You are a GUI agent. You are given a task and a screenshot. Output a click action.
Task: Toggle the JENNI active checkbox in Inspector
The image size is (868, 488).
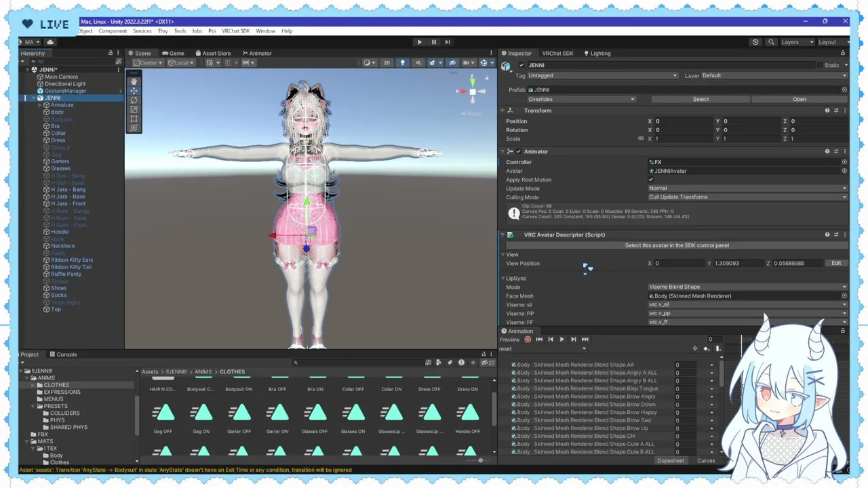tap(521, 65)
